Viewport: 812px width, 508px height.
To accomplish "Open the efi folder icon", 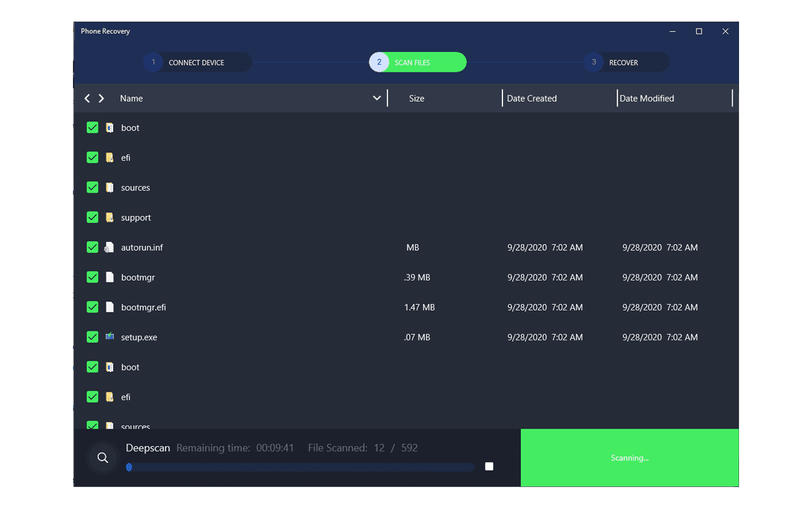I will [108, 157].
